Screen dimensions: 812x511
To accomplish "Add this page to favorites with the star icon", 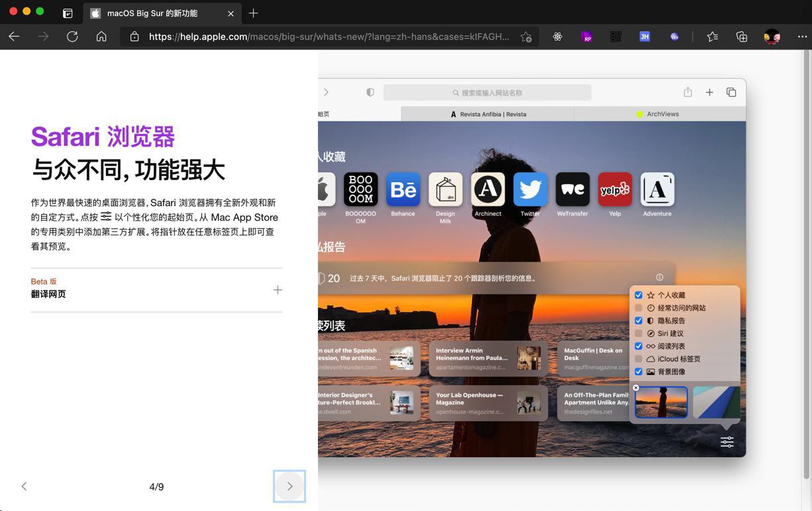I will (526, 37).
